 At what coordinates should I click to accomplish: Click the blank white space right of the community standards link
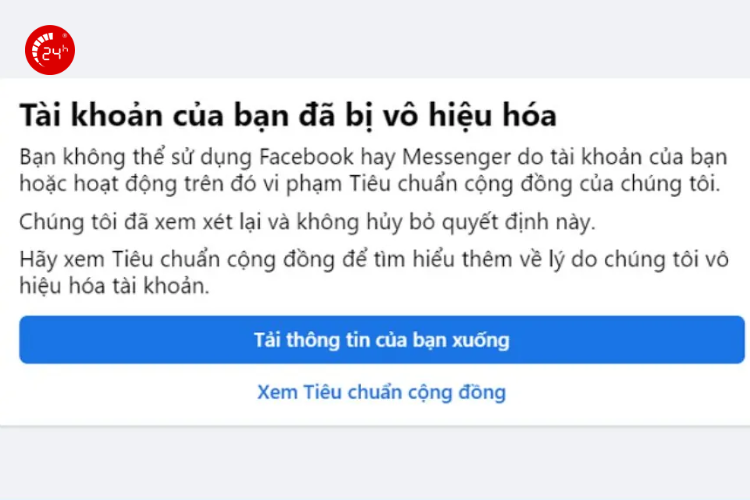[x=640, y=392]
